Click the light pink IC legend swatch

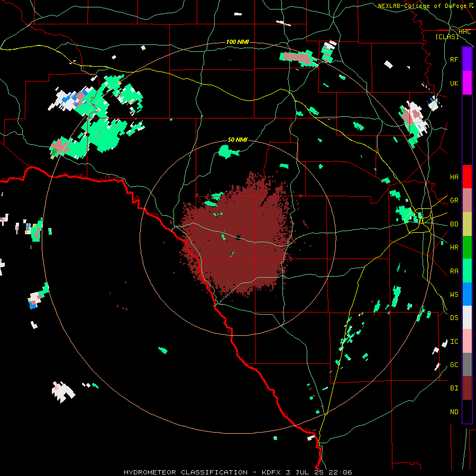(467, 341)
